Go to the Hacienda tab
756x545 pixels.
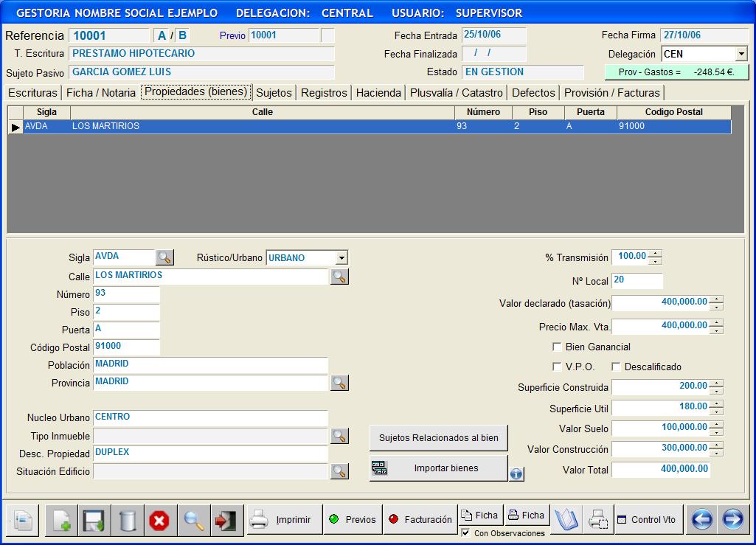(378, 93)
